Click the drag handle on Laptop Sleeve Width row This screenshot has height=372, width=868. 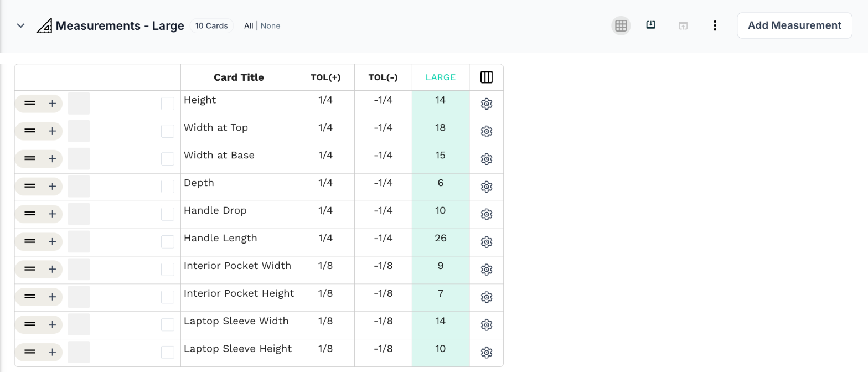(30, 324)
